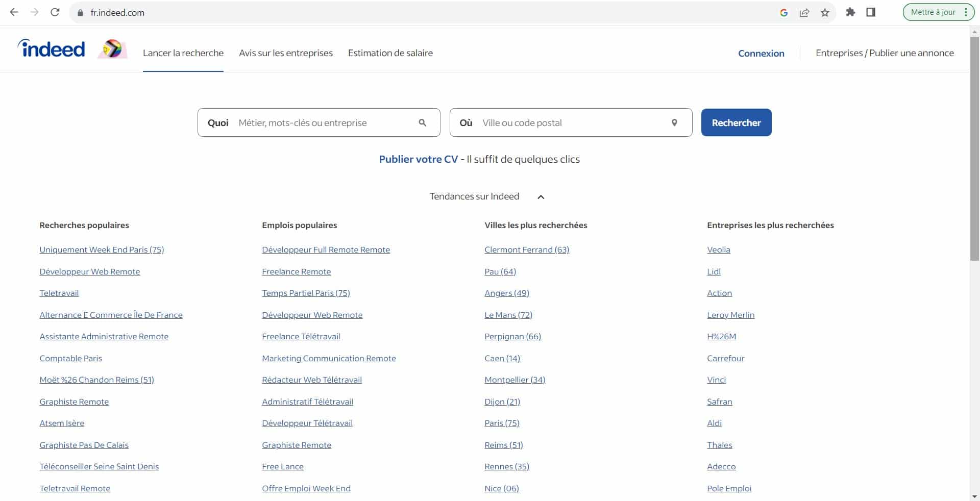Open the extensions puzzle icon
The image size is (980, 501).
850,12
